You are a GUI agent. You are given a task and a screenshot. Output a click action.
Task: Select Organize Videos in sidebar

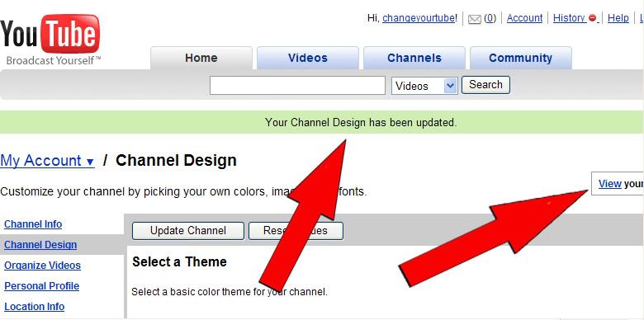tap(42, 266)
